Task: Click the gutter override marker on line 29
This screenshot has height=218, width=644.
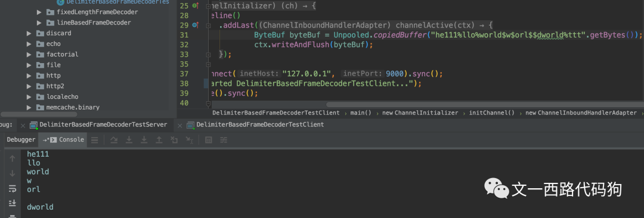Action: (195, 26)
